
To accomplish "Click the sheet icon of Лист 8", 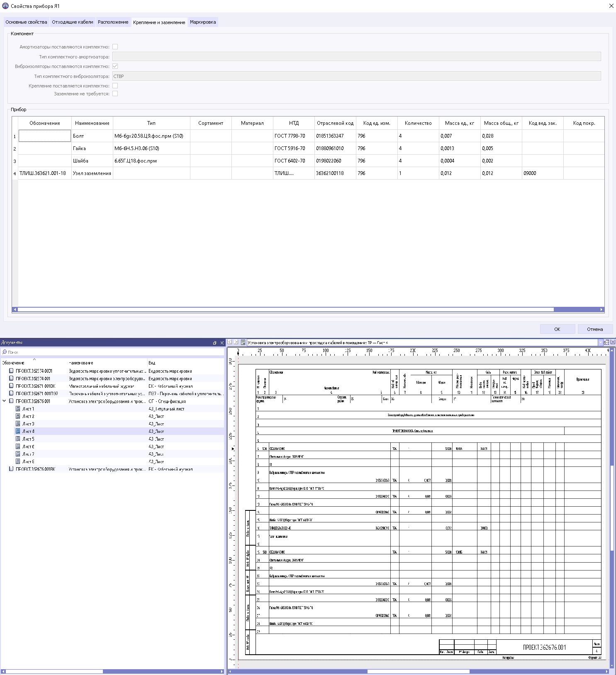I will [18, 461].
